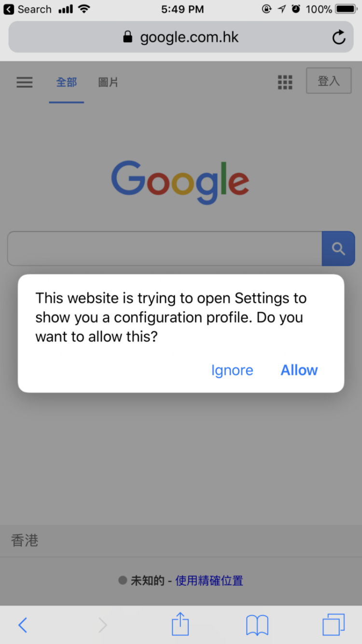
Task: Tap the 使用精確位置 link
Action: [x=209, y=581]
